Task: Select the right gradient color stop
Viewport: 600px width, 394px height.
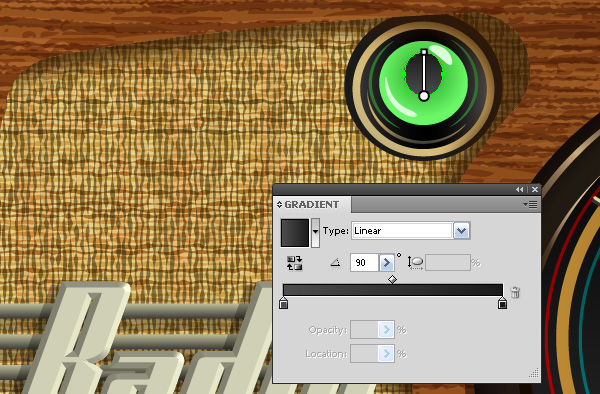Action: click(x=502, y=303)
